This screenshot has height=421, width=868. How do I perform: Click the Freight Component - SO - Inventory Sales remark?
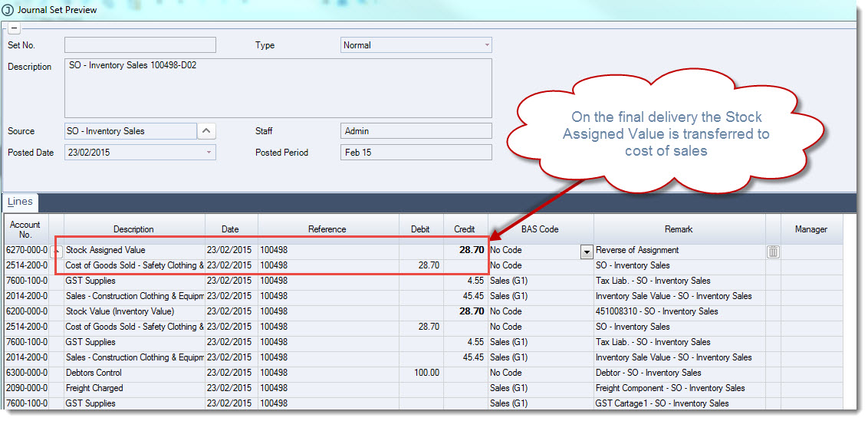pos(679,388)
